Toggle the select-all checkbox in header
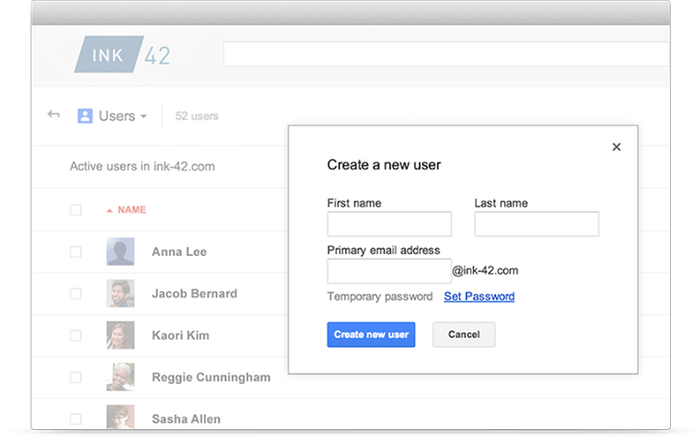 [x=76, y=210]
